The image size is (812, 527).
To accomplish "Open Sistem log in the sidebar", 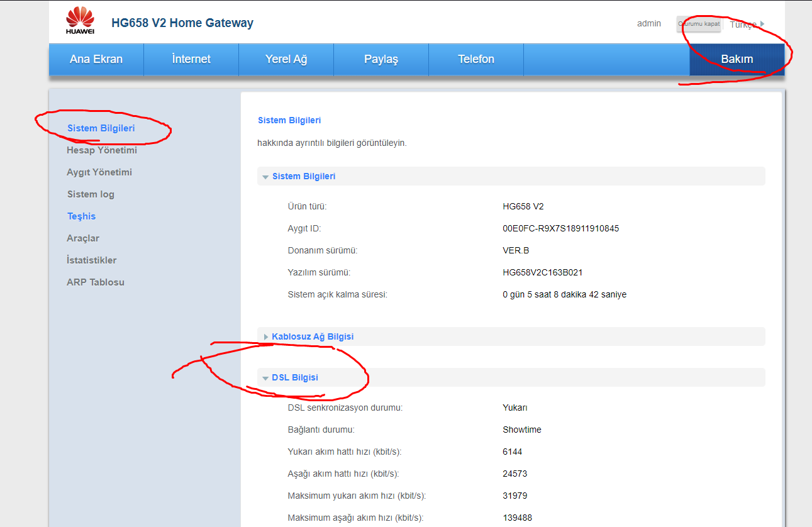I will coord(91,194).
